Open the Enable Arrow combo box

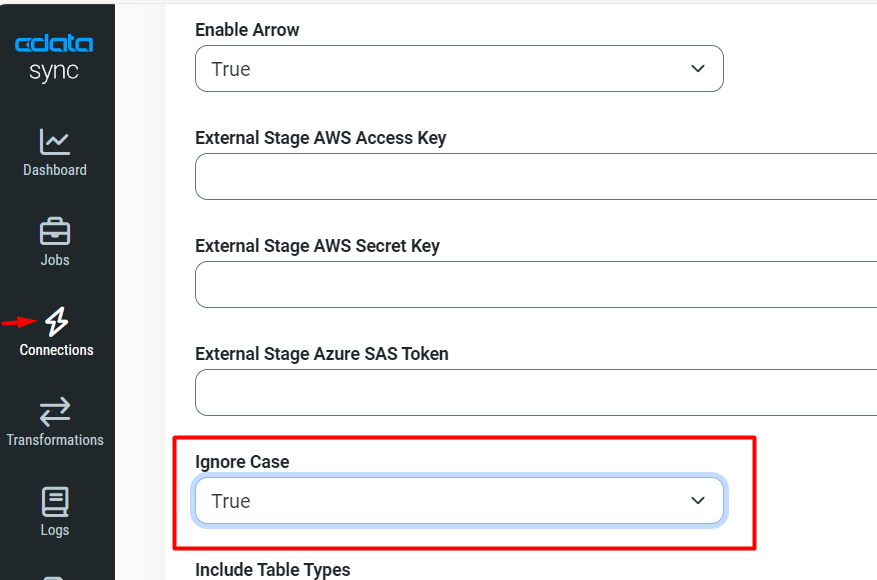[459, 69]
